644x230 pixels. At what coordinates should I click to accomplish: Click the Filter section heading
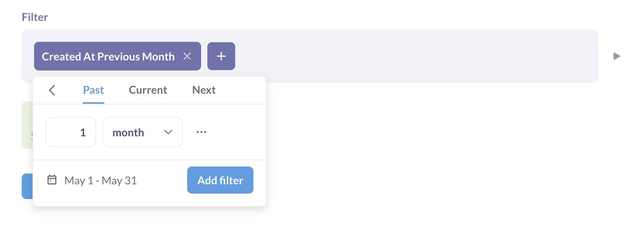[x=35, y=17]
